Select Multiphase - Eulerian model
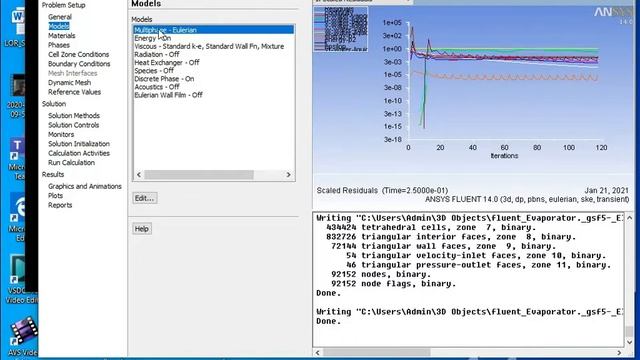Viewport: 640px width, 360px height. pyautogui.click(x=213, y=30)
